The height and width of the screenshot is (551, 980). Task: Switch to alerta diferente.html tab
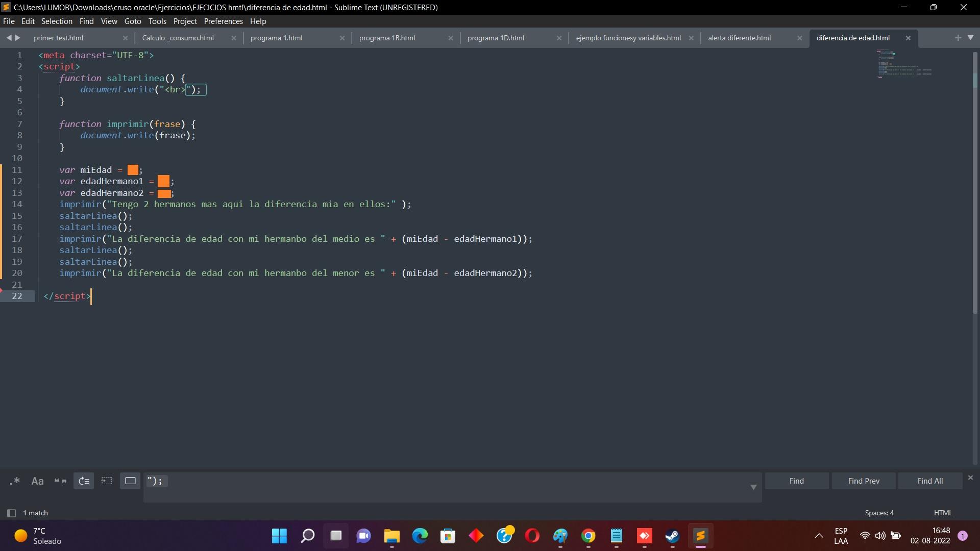point(739,38)
